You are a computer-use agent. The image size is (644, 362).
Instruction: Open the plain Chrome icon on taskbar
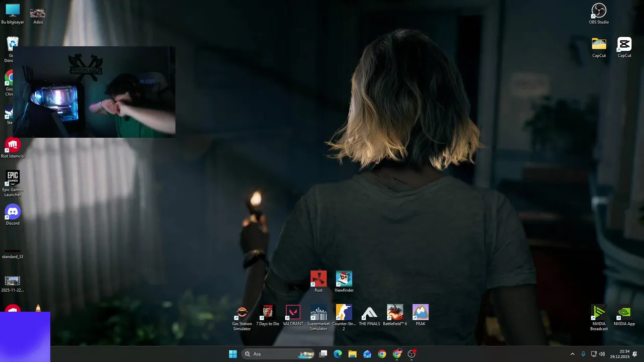382,354
